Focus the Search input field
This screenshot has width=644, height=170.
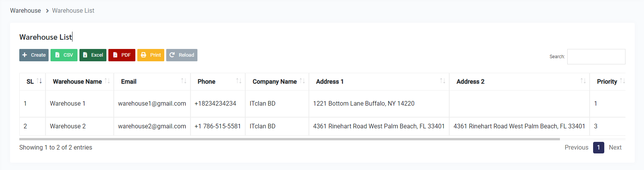coord(596,57)
